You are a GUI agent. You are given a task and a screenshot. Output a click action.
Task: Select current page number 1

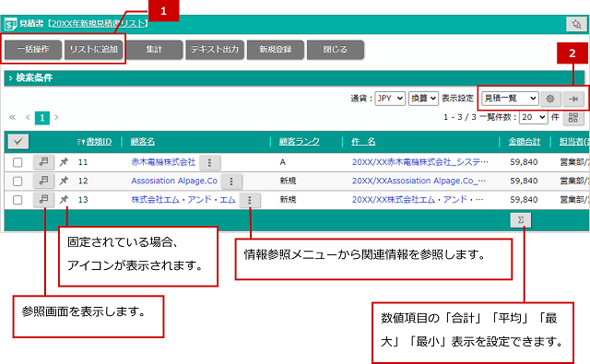(42, 118)
